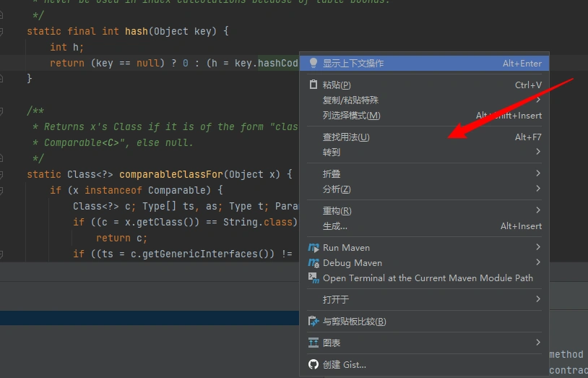The image size is (588, 378).
Task: Click the paste clipboard icon
Action: pyautogui.click(x=314, y=85)
